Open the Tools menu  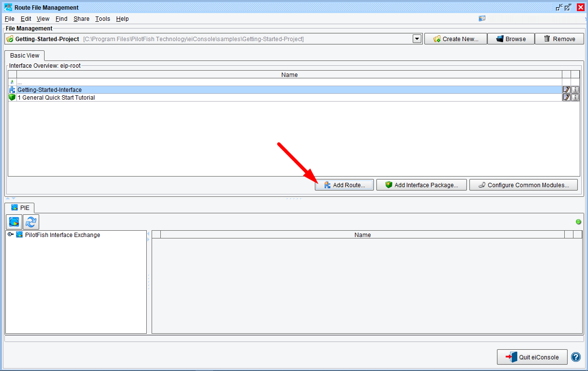[103, 19]
